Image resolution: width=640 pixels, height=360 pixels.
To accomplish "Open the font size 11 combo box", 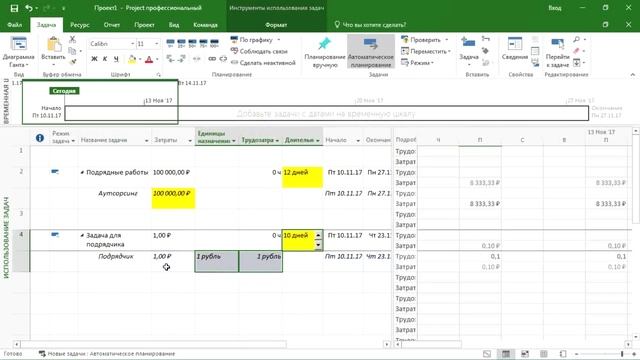I will coord(148,44).
